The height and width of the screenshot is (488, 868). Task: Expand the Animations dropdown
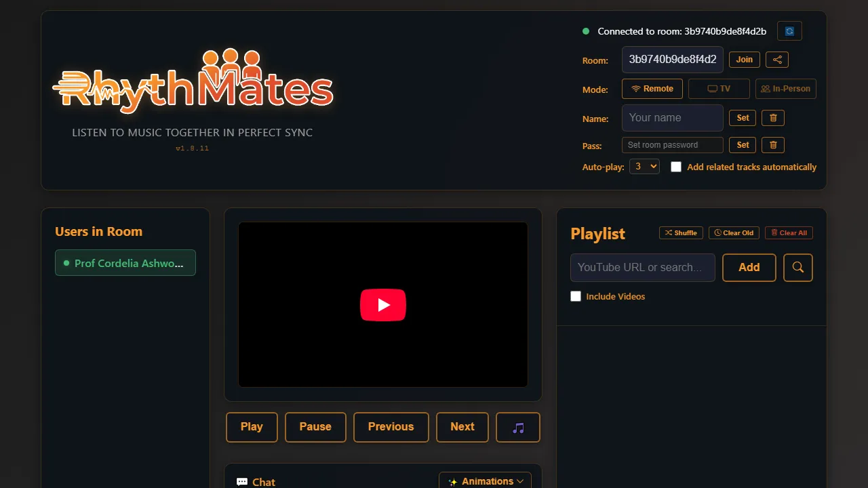click(x=485, y=481)
